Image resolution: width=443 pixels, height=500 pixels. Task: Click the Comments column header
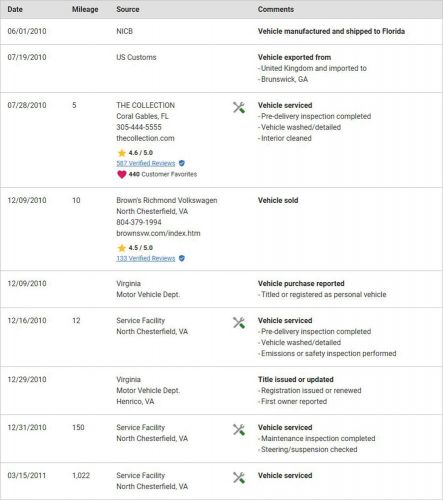point(276,9)
